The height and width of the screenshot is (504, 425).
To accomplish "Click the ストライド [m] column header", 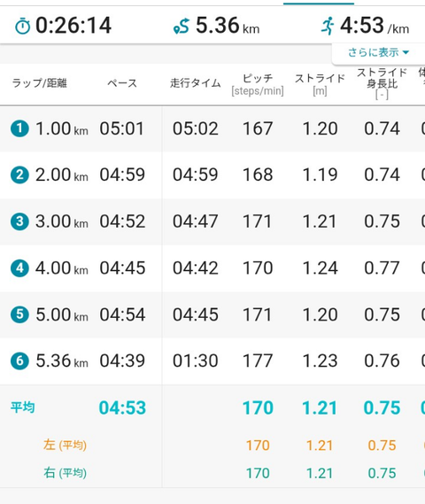I will coord(320,84).
